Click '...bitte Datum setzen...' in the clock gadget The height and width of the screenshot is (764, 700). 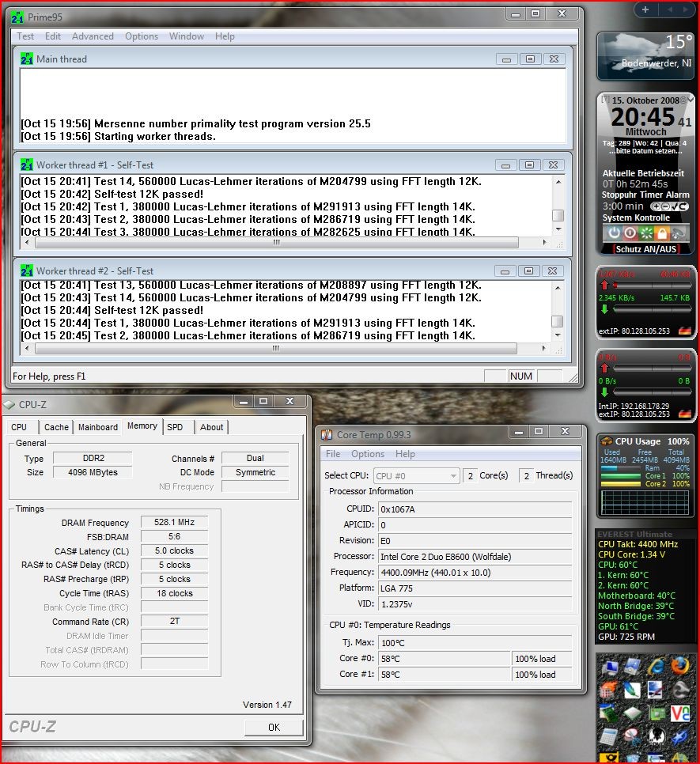[645, 151]
